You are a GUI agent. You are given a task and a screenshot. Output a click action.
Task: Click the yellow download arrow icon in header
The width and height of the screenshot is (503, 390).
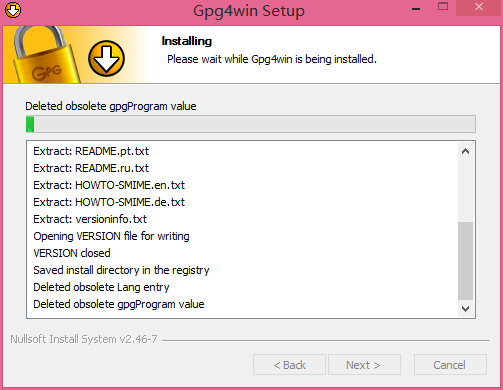click(106, 58)
